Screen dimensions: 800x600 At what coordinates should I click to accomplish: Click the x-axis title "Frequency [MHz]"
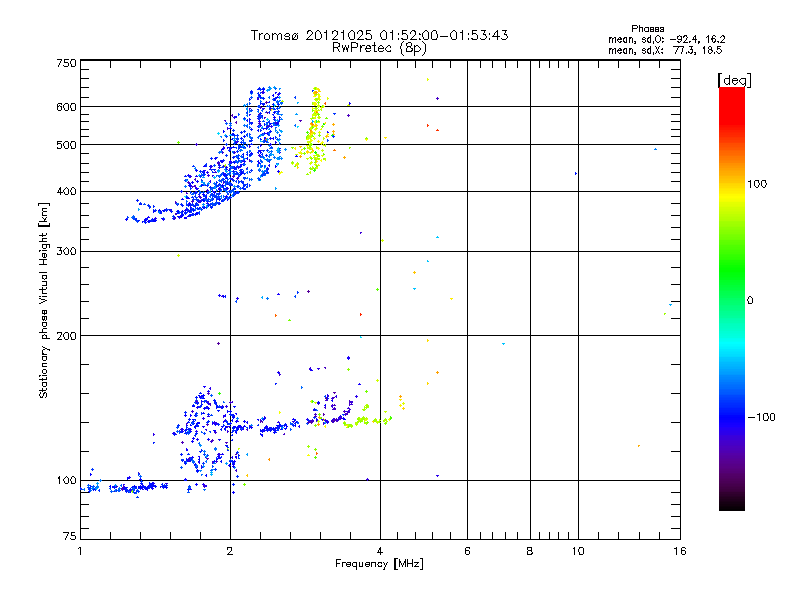point(379,564)
